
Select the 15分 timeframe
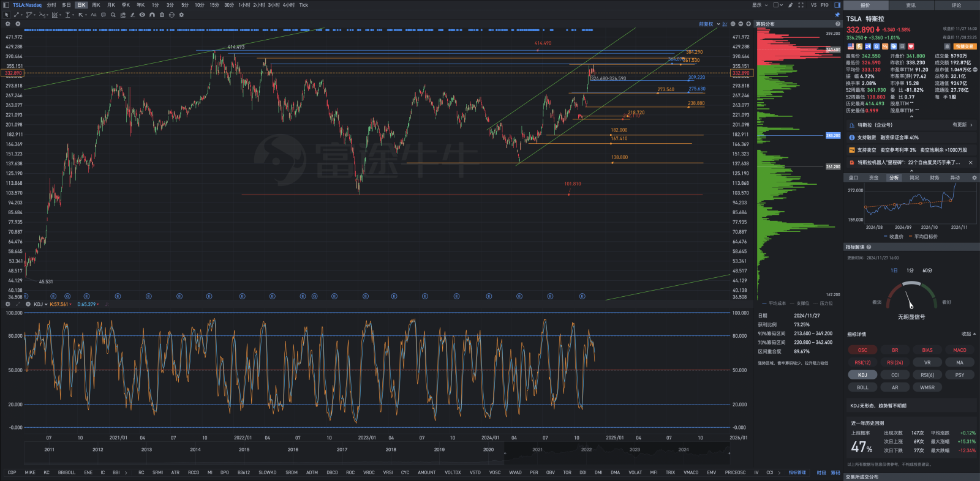pyautogui.click(x=214, y=5)
